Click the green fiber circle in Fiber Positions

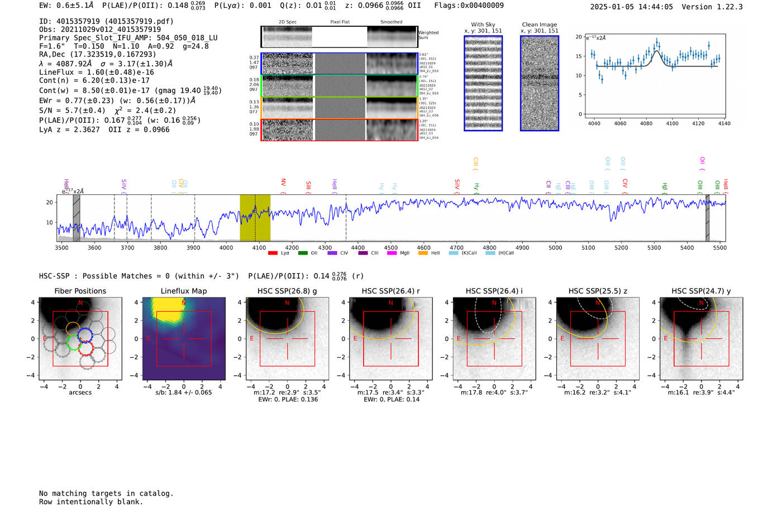[74, 342]
